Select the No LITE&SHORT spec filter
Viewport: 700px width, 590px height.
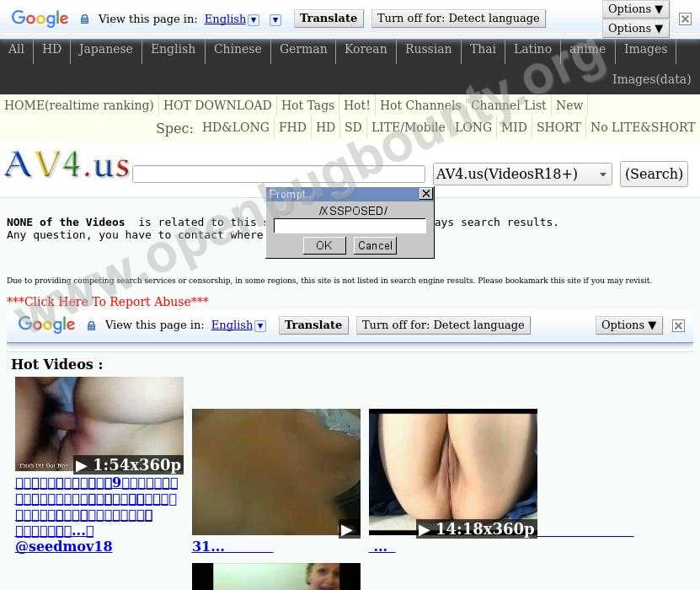point(643,127)
